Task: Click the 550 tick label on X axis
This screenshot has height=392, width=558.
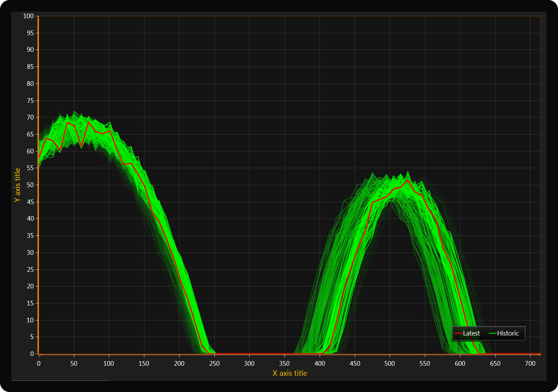Action: pyautogui.click(x=425, y=363)
